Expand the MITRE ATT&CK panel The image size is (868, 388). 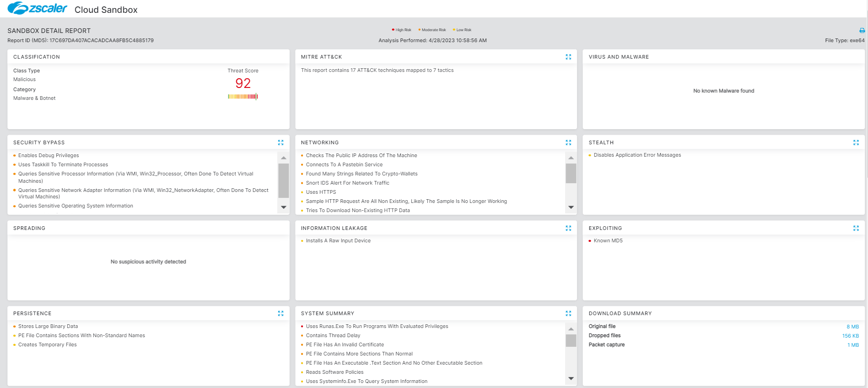tap(568, 57)
